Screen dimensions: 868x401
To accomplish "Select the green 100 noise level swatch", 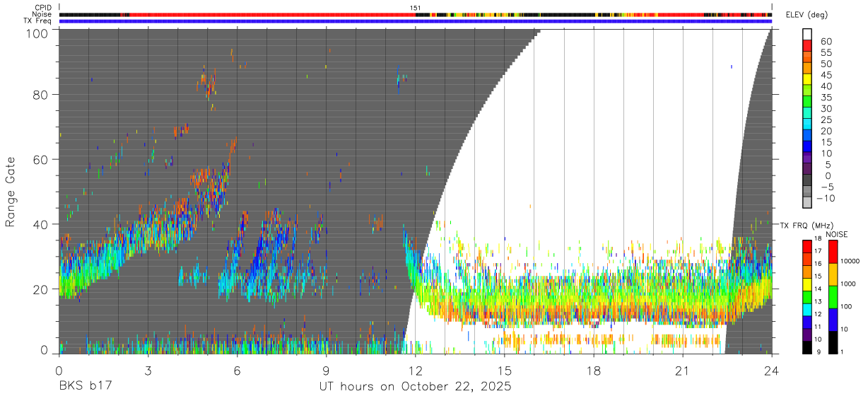I will [833, 297].
